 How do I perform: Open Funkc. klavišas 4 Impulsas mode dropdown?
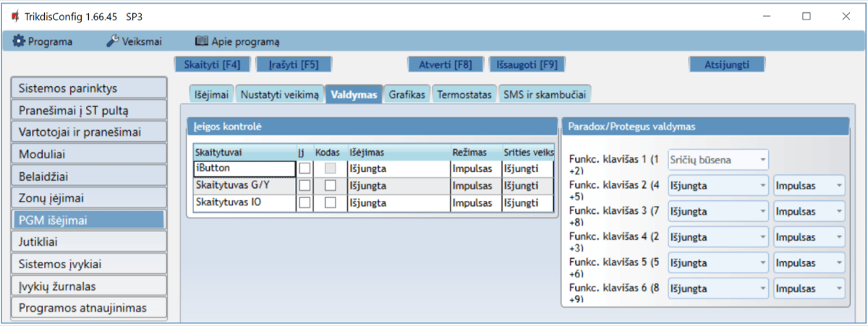tap(808, 237)
